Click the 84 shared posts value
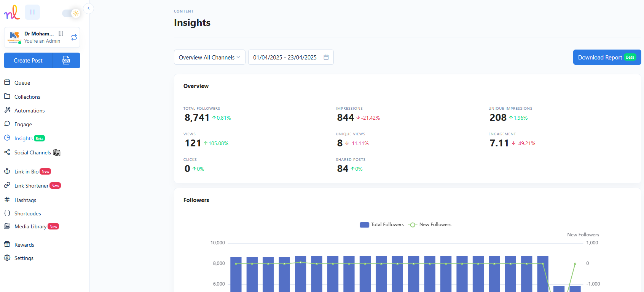Screen dimensions: 644x292 coord(343,168)
